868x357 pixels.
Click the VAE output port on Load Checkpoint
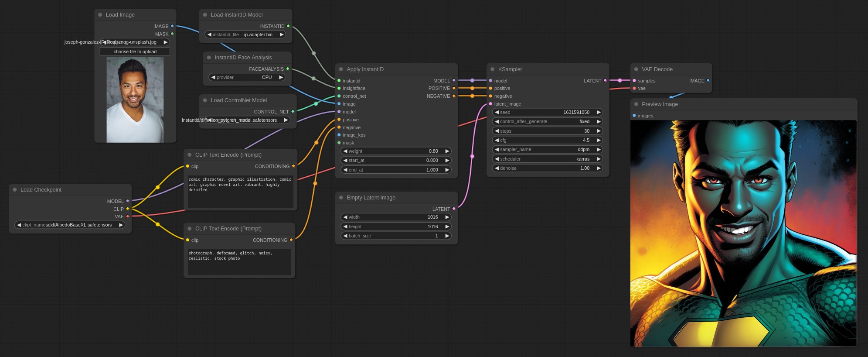click(128, 216)
